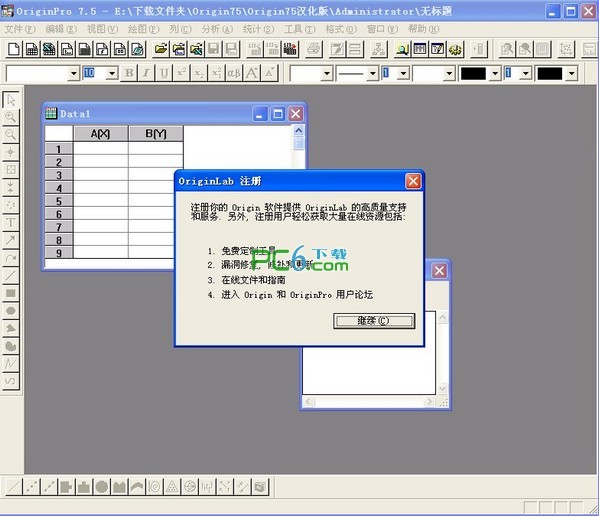
Task: Open the font size dropdown showing 10
Action: point(112,73)
